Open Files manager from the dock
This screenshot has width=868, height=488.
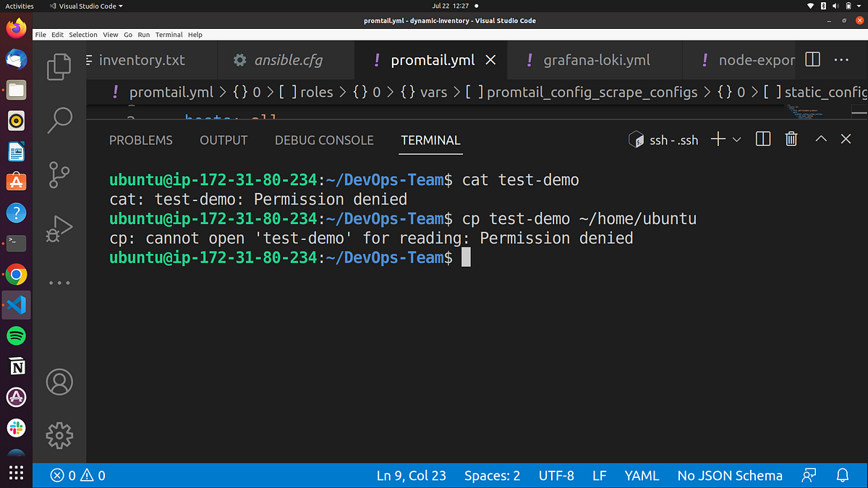tap(16, 91)
